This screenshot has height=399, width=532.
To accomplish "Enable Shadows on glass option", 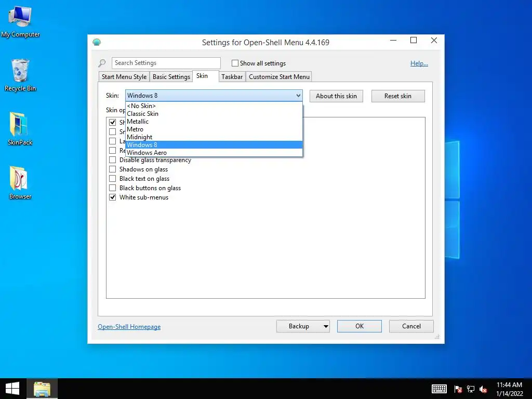I will pyautogui.click(x=112, y=169).
